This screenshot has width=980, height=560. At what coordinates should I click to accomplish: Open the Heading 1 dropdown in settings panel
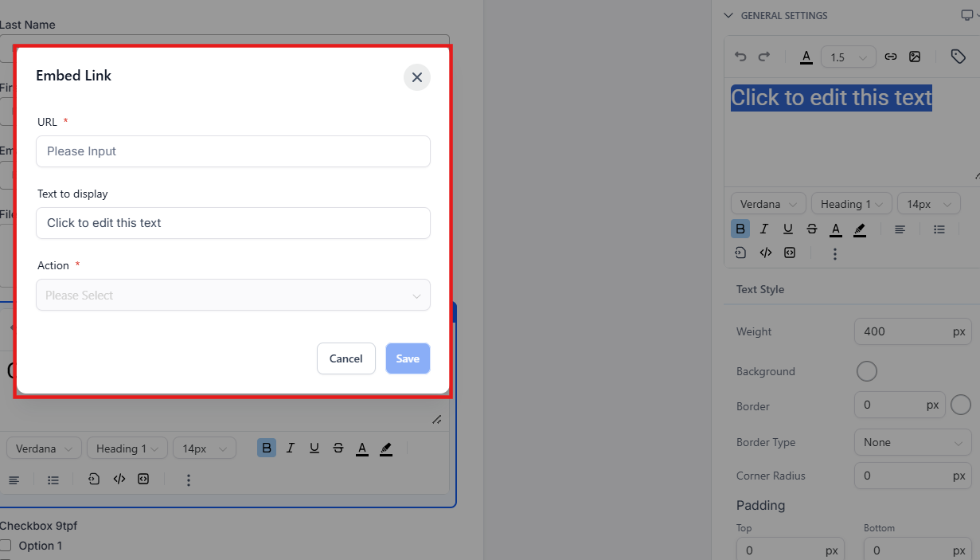(x=851, y=204)
